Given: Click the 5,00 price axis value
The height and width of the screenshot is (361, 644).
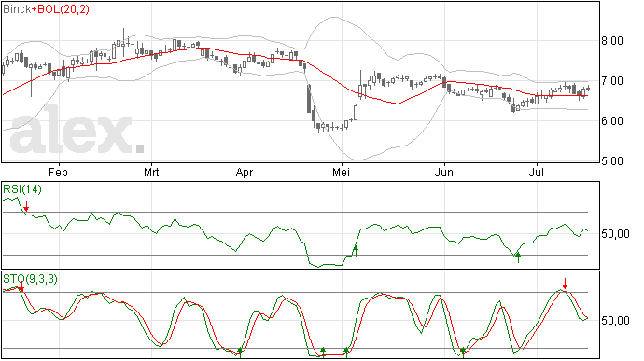Looking at the screenshot, I should click(x=612, y=161).
